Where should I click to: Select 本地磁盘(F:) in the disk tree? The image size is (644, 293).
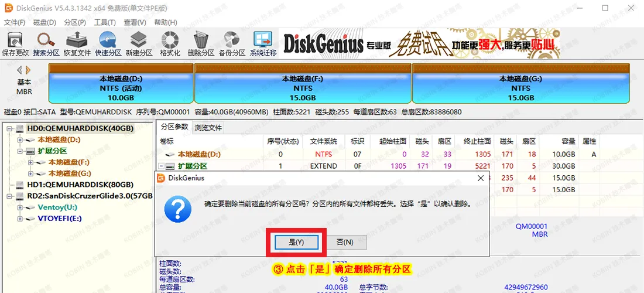[70, 162]
